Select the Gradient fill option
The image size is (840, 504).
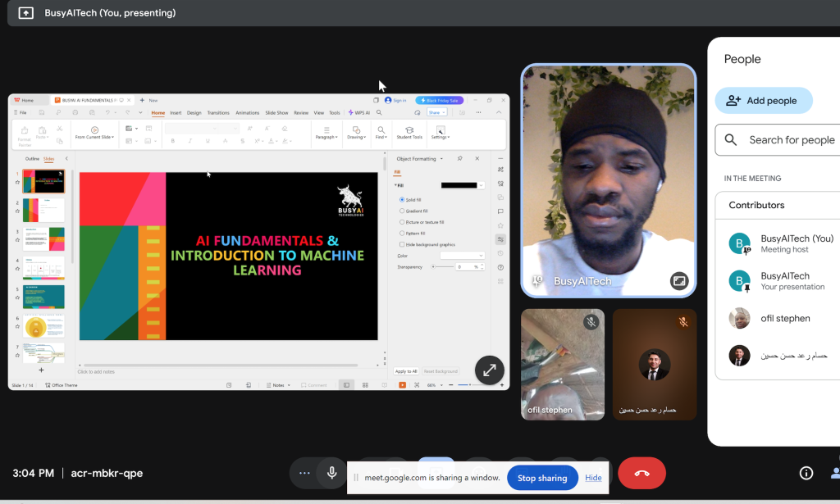401,211
